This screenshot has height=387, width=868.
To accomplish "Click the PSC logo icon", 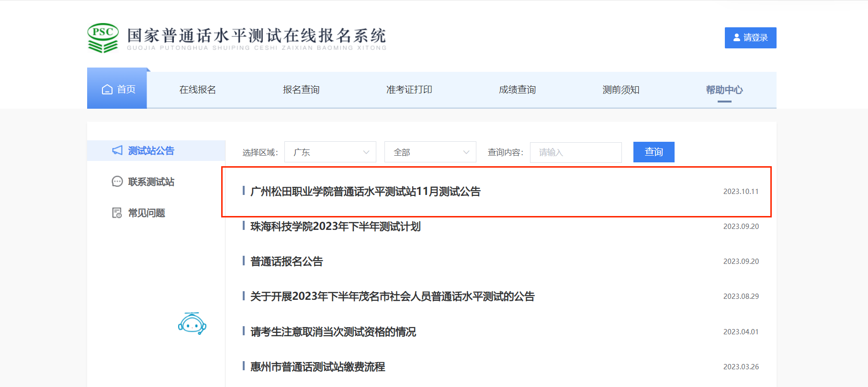I will point(103,38).
